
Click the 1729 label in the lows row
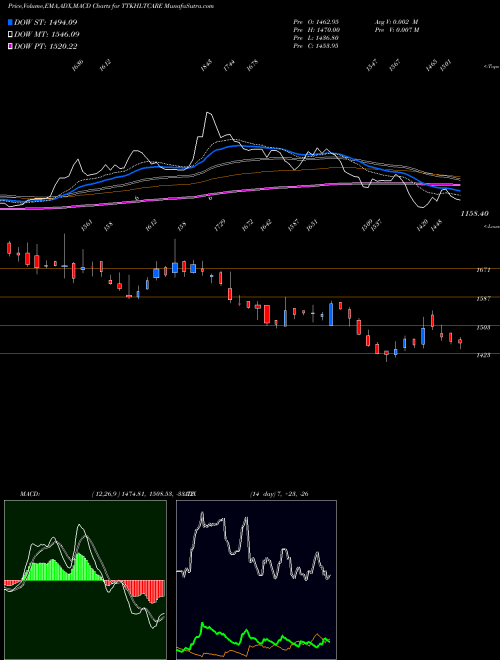point(221,225)
